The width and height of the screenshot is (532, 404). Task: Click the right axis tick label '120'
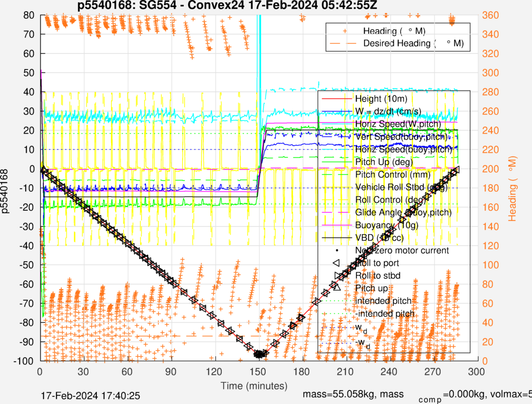(x=490, y=246)
